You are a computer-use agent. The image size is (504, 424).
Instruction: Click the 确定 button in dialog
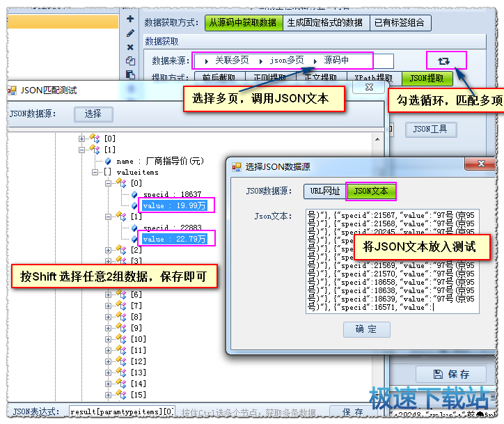click(x=366, y=329)
